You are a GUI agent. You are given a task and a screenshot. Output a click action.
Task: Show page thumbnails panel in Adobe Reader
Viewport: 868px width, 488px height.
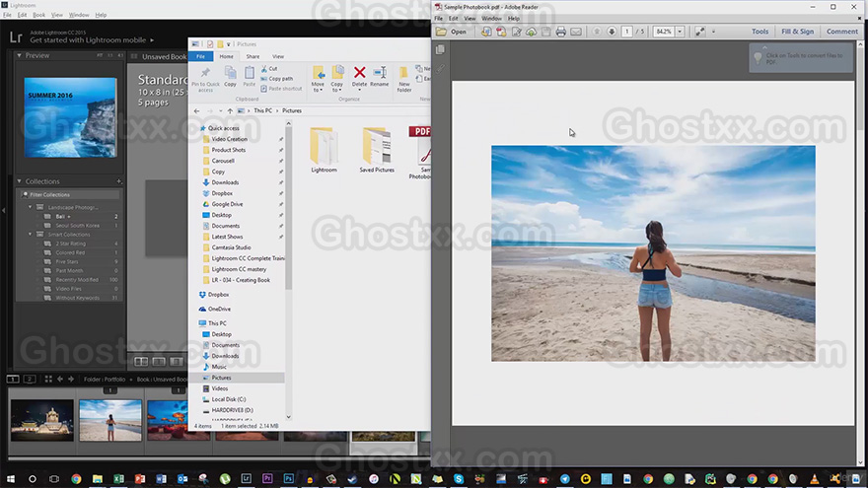[440, 50]
